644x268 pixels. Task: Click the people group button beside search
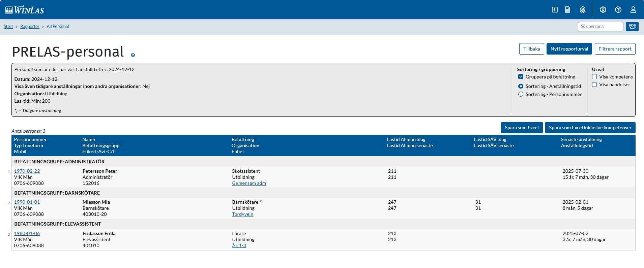click(632, 26)
